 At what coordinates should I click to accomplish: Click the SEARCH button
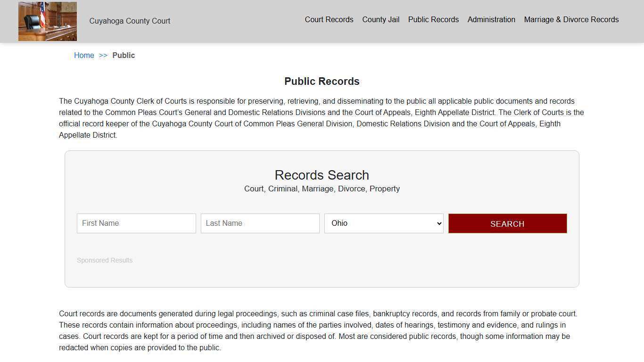click(x=507, y=223)
